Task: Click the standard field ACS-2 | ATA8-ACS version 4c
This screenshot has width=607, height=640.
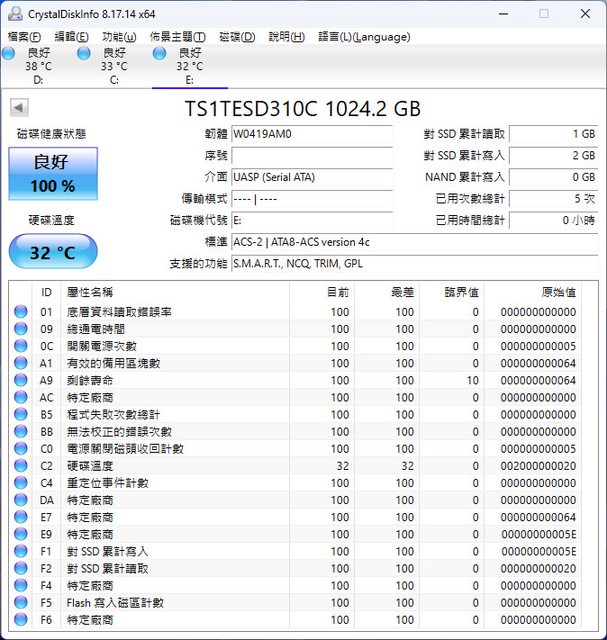Action: (415, 242)
